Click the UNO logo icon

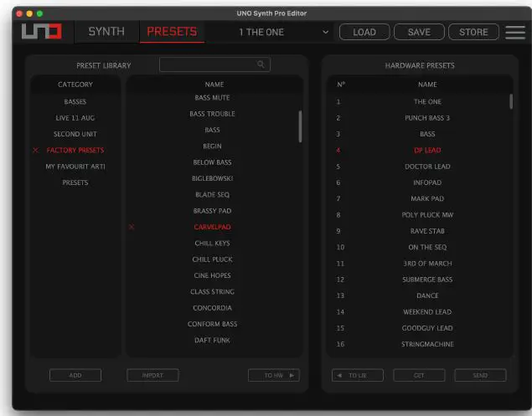point(42,32)
